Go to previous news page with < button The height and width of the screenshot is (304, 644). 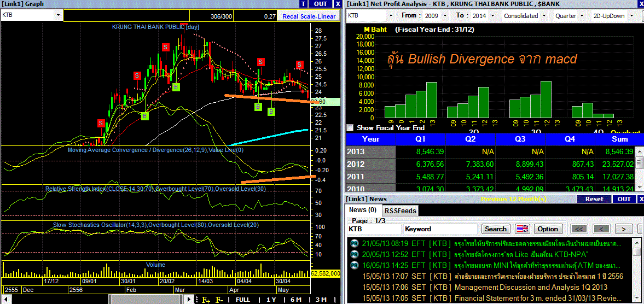tap(601, 229)
